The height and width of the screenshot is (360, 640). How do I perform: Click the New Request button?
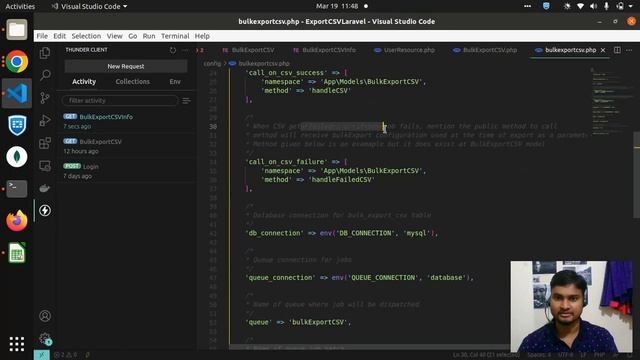pos(126,66)
